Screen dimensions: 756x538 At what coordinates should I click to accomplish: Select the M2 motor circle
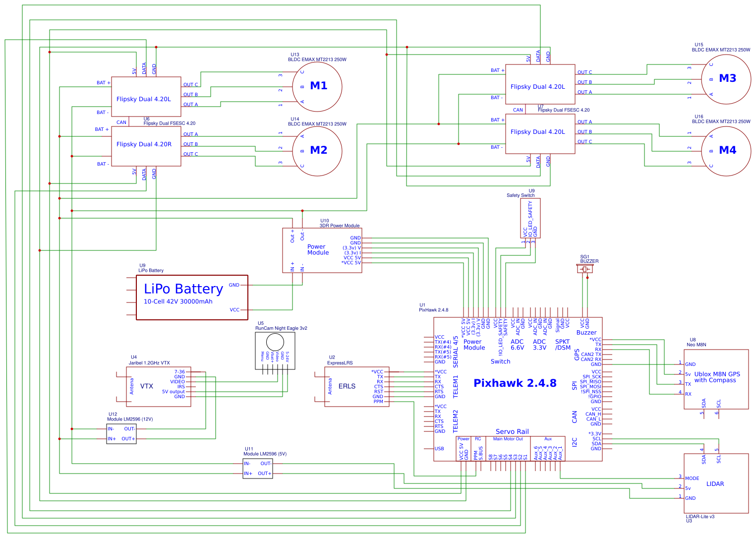pyautogui.click(x=317, y=151)
